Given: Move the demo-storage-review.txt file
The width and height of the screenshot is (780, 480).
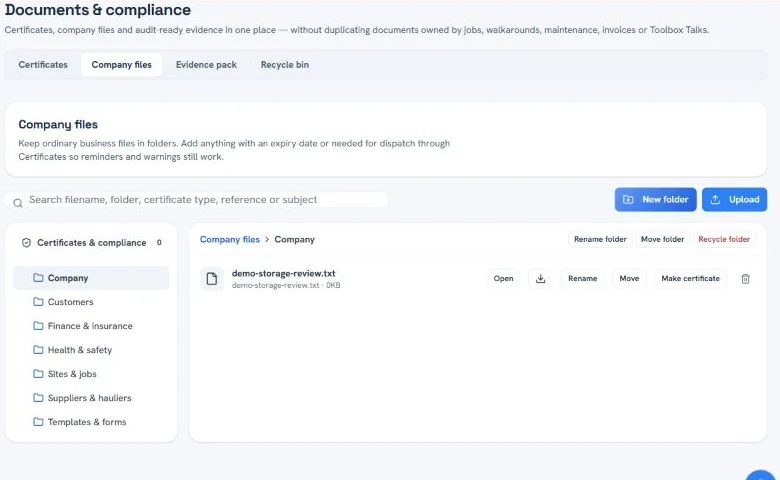Looking at the screenshot, I should pos(629,279).
